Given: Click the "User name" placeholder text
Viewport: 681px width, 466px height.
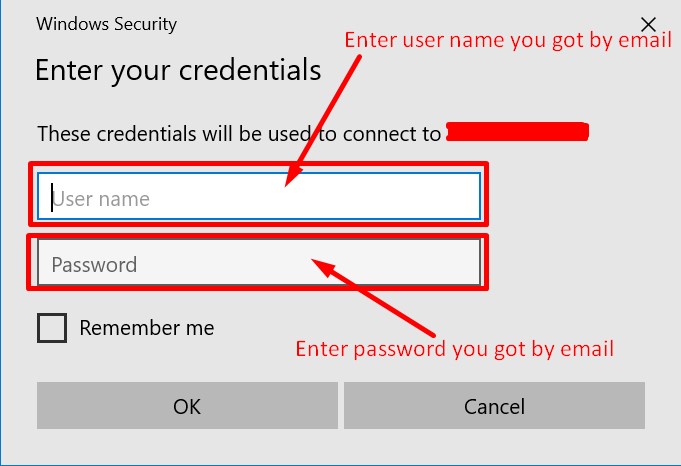Looking at the screenshot, I should coord(102,198).
